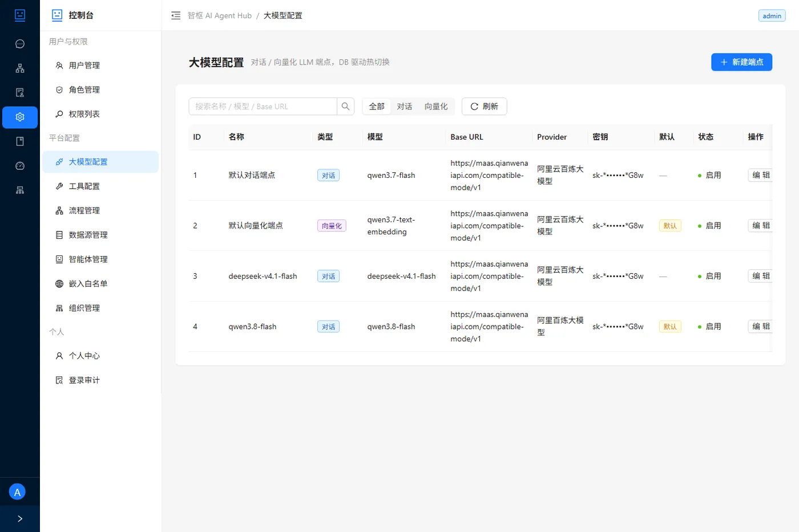
Task: Click 编辑 for qwen3.8-flash row
Action: pos(760,326)
